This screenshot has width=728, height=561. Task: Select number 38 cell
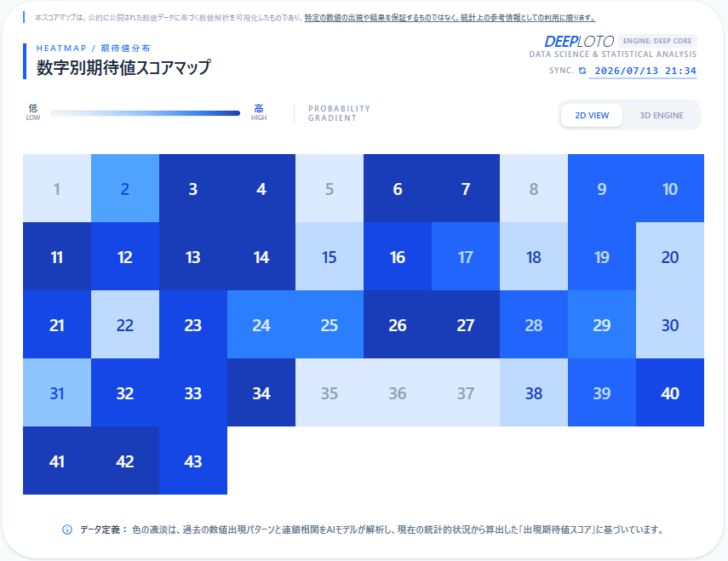[x=534, y=392]
